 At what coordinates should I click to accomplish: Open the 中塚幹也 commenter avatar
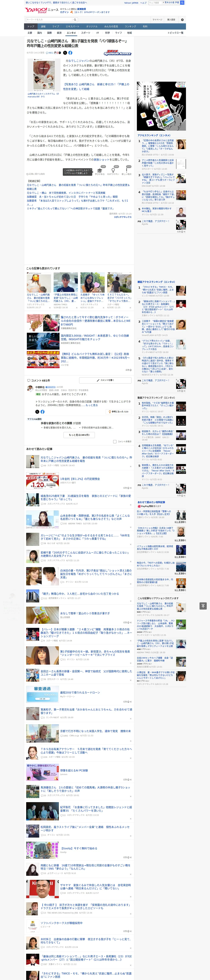coord(30,388)
